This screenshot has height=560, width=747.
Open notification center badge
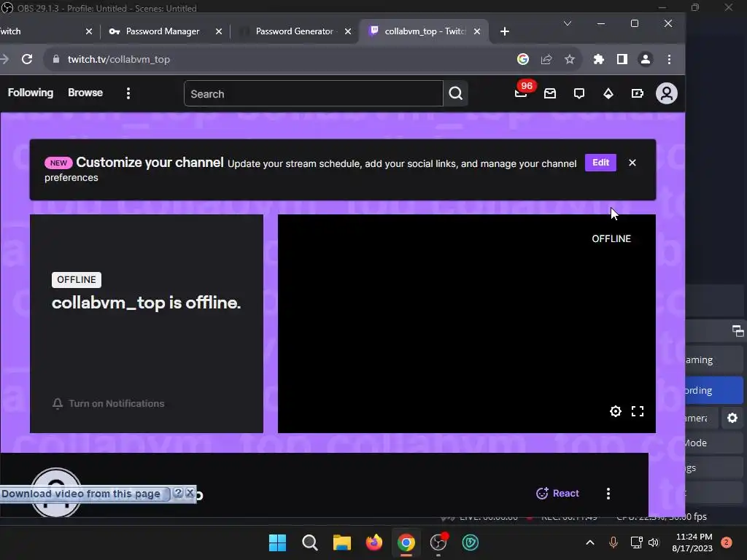point(727,542)
